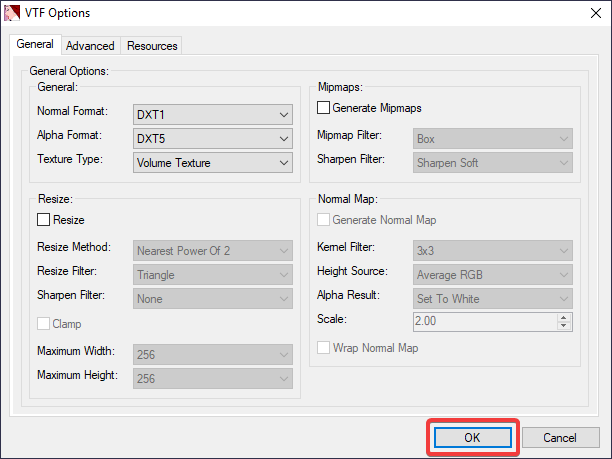
Task: Click the VTF Options app icon in title bar
Action: point(12,13)
